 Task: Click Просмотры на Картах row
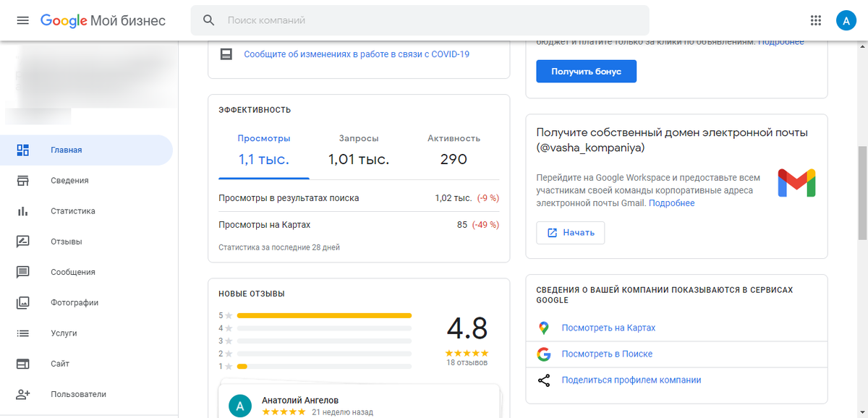coord(359,225)
